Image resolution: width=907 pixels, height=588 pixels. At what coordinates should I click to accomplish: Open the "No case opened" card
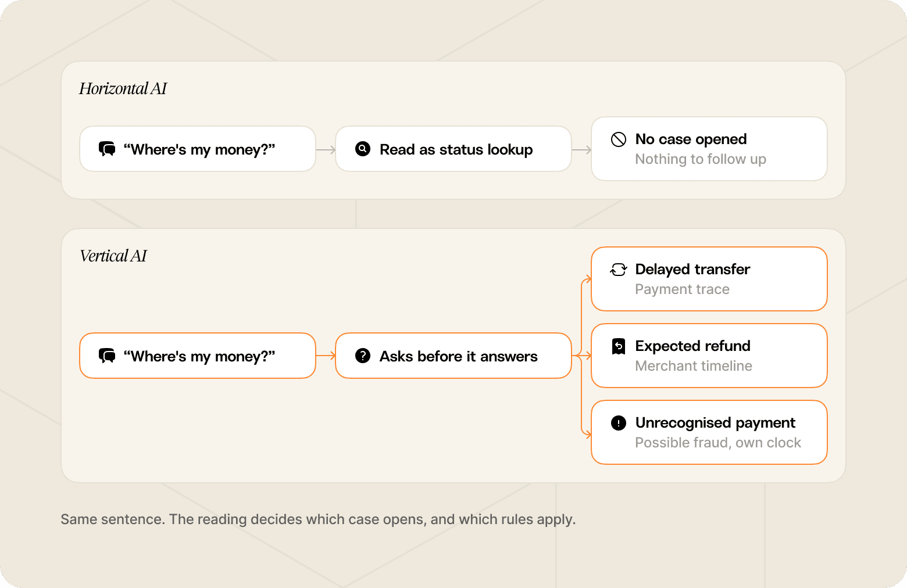[709, 149]
